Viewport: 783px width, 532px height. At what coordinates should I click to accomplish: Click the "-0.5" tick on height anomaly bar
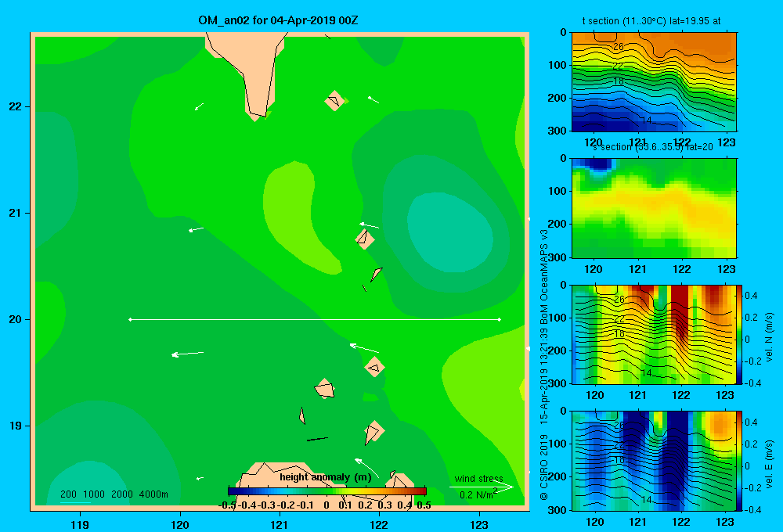[x=227, y=505]
